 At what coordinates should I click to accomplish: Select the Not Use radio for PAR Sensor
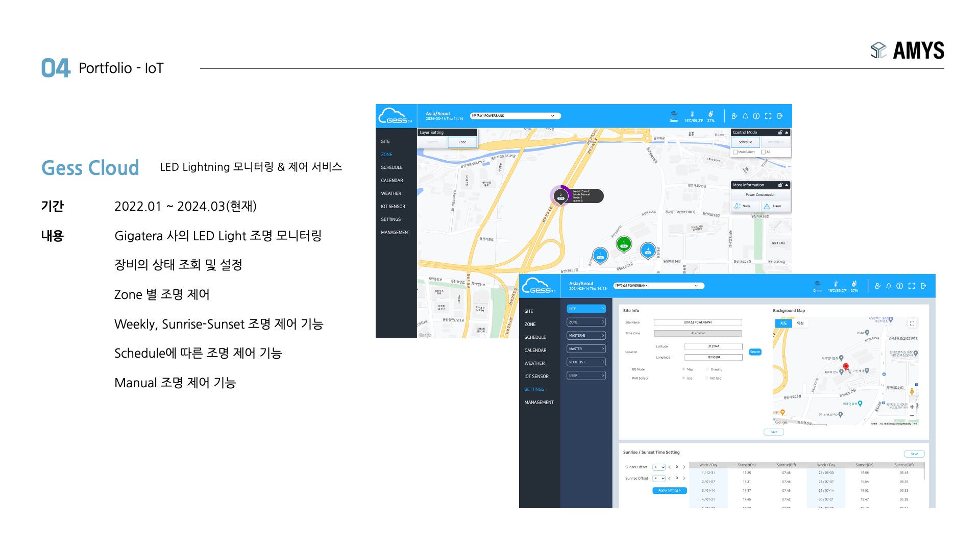pyautogui.click(x=707, y=379)
